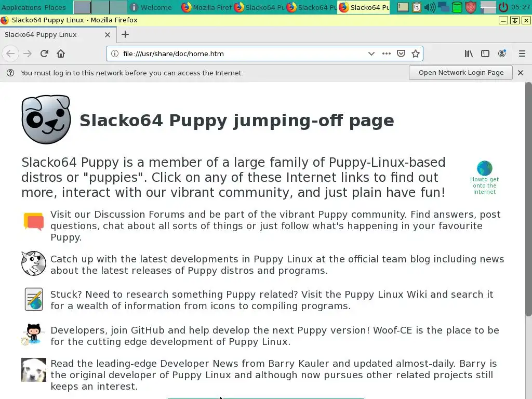The width and height of the screenshot is (532, 399).
Task: Open the Firefox hamburger menu
Action: coord(522,54)
